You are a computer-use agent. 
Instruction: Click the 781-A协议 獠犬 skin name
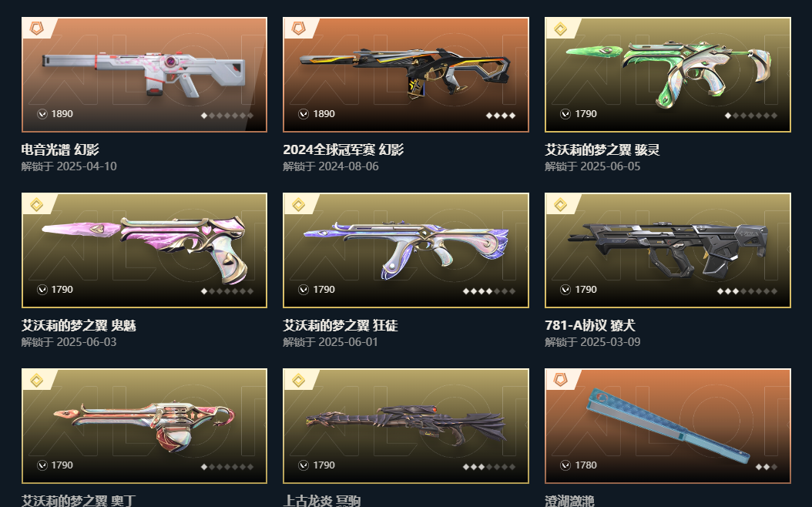pos(590,326)
